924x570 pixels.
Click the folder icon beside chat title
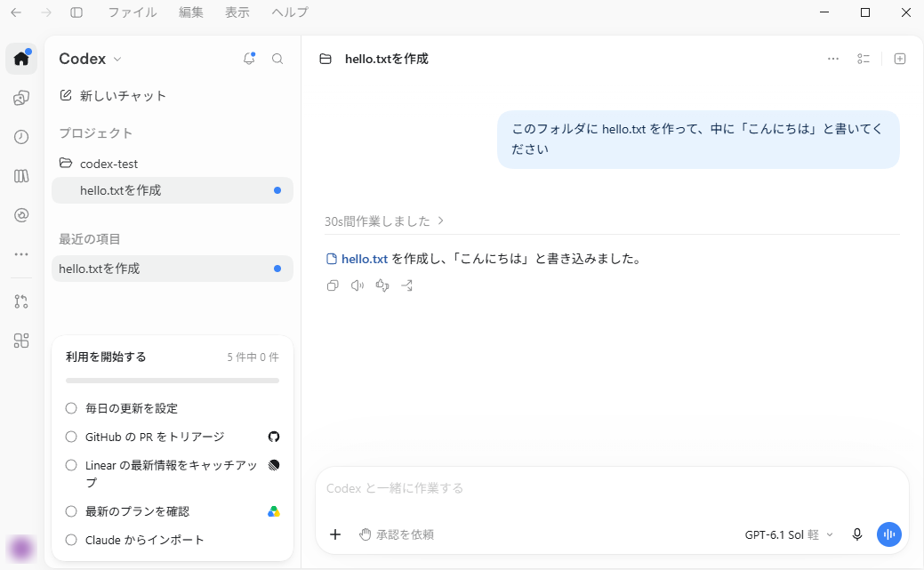click(325, 59)
